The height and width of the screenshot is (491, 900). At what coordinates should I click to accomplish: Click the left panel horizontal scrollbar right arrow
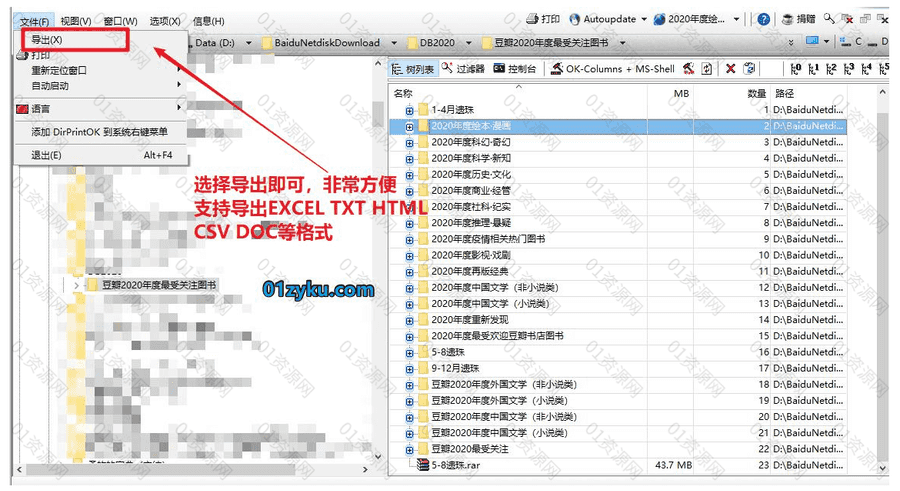click(x=365, y=470)
